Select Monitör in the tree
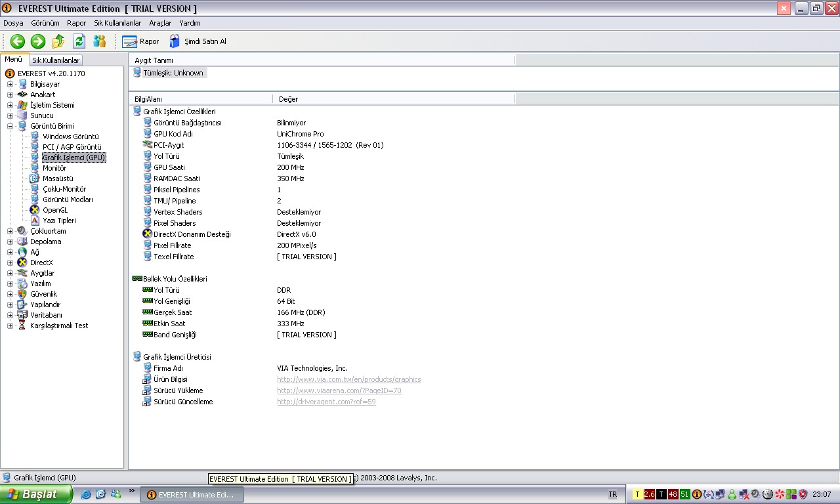Screen dimensions: 840x504 click(54, 168)
